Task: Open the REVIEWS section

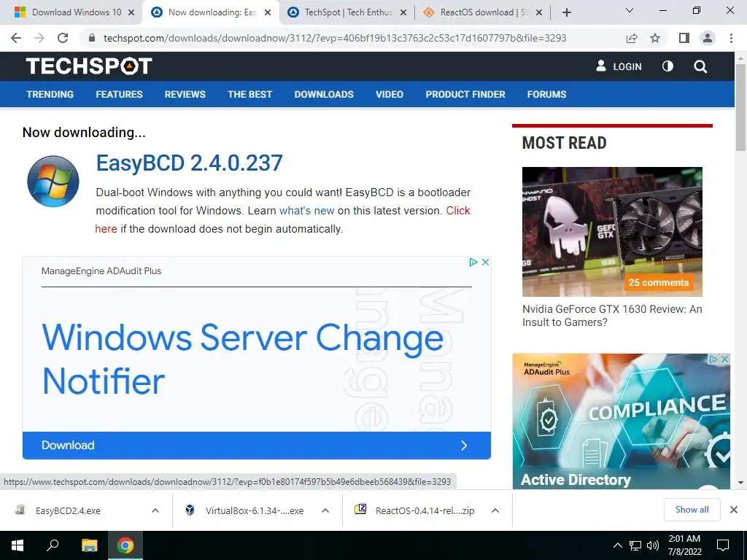Action: (185, 94)
